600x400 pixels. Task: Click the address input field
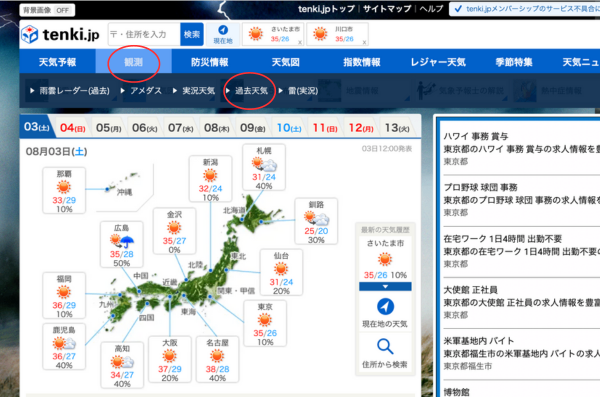(x=144, y=34)
